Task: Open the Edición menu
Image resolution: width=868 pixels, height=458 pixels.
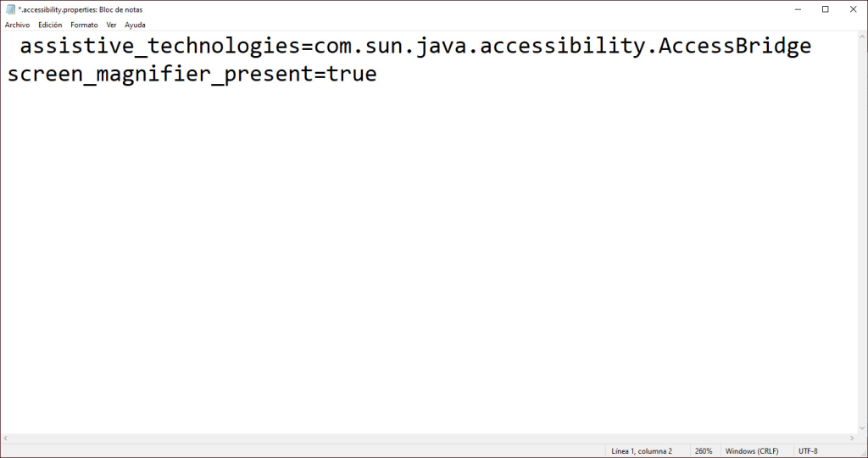Action: pos(50,25)
